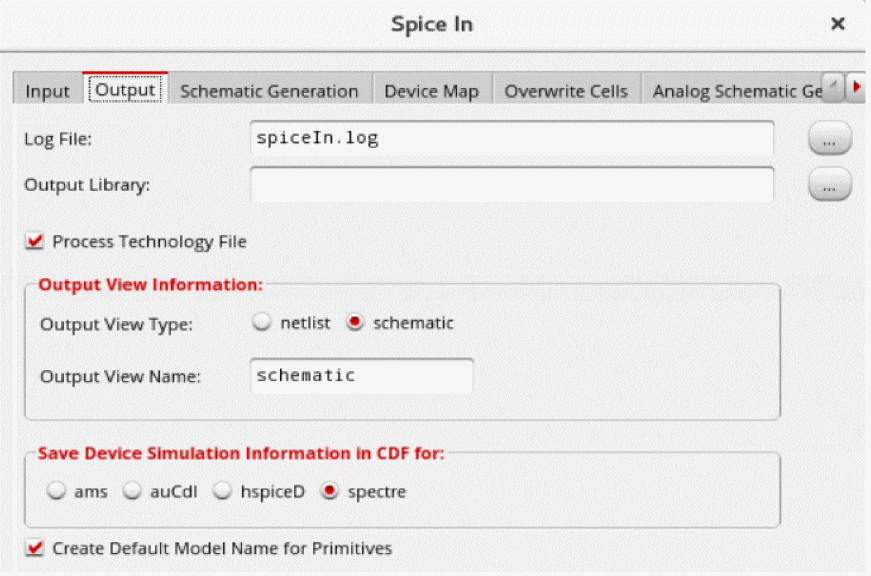This screenshot has height=576, width=871.
Task: Choose hspiceD simulator option
Action: pos(223,492)
